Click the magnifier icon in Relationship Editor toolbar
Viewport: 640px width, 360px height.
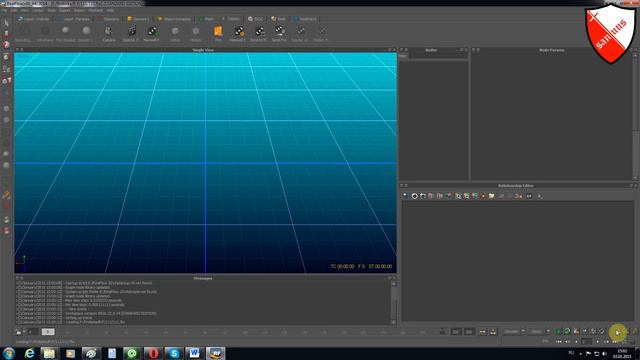[x=458, y=196]
